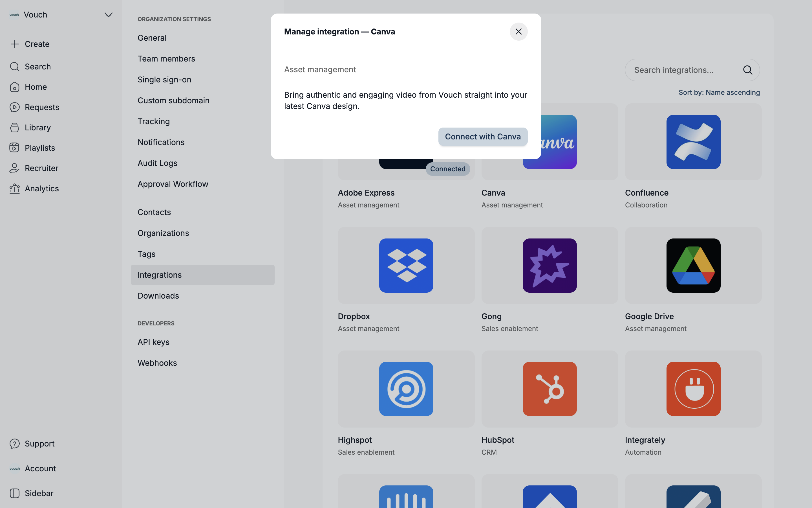The image size is (812, 508).
Task: Change the Sort by Name ascending option
Action: tap(719, 92)
